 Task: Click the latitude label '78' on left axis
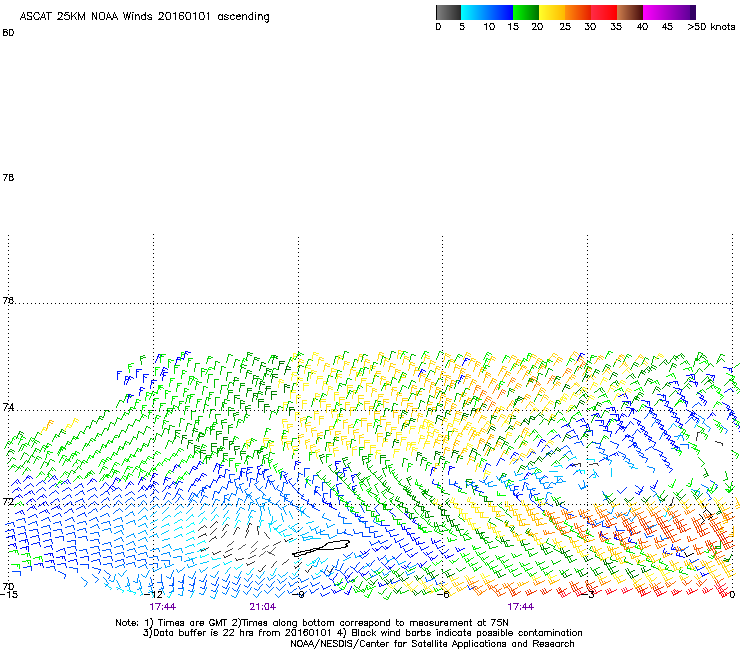click(x=8, y=177)
